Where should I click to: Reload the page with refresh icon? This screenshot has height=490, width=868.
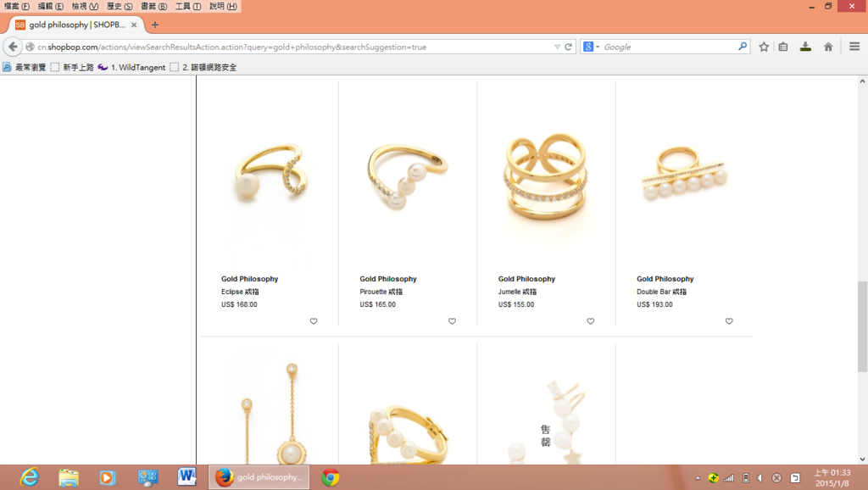point(568,47)
